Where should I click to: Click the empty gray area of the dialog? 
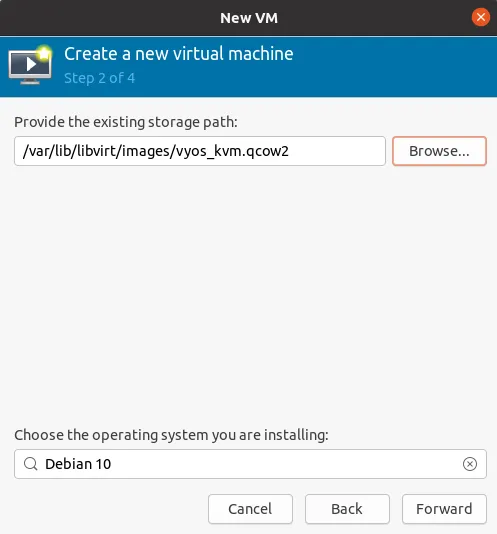[248, 293]
